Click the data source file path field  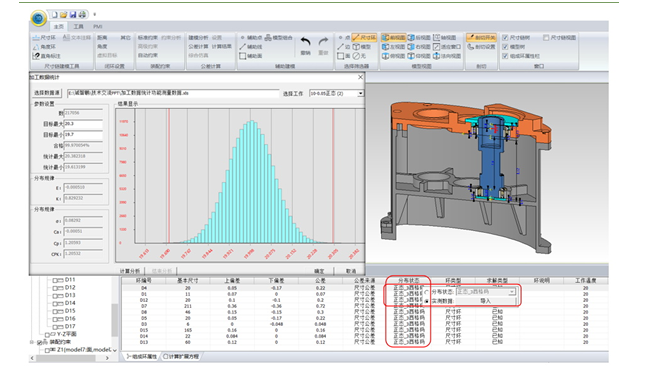(x=173, y=93)
